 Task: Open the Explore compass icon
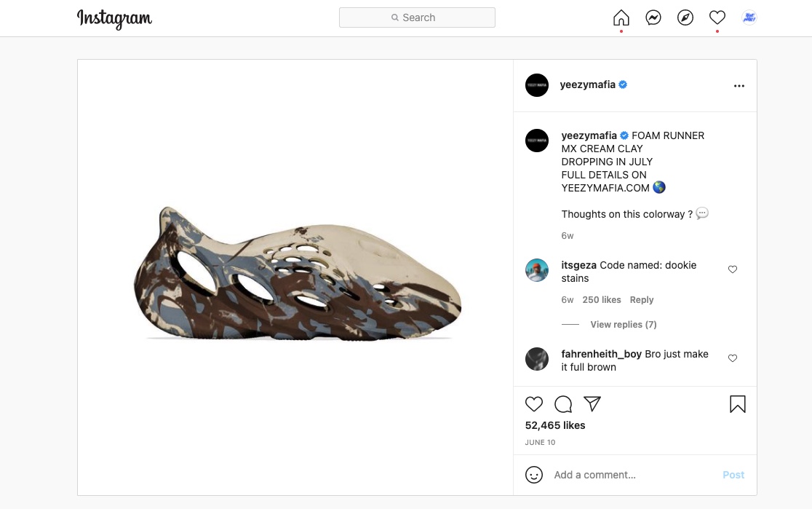(x=685, y=17)
